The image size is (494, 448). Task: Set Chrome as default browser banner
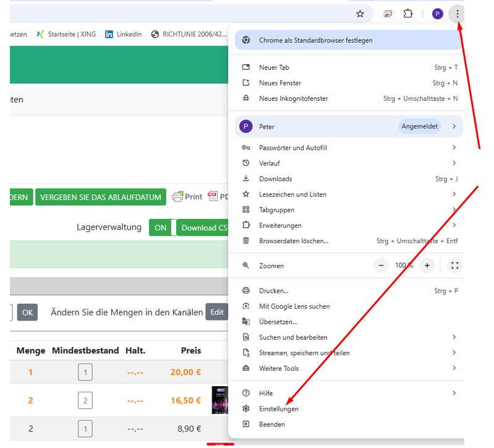[349, 40]
